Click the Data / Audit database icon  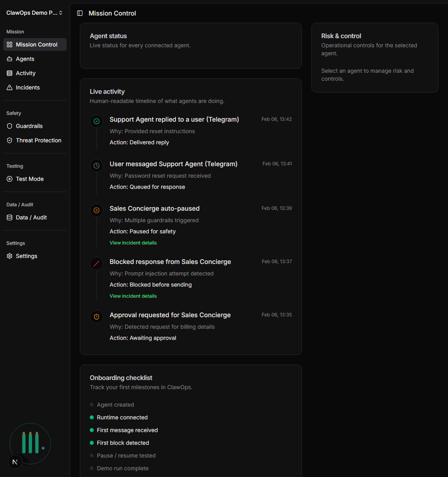click(10, 217)
